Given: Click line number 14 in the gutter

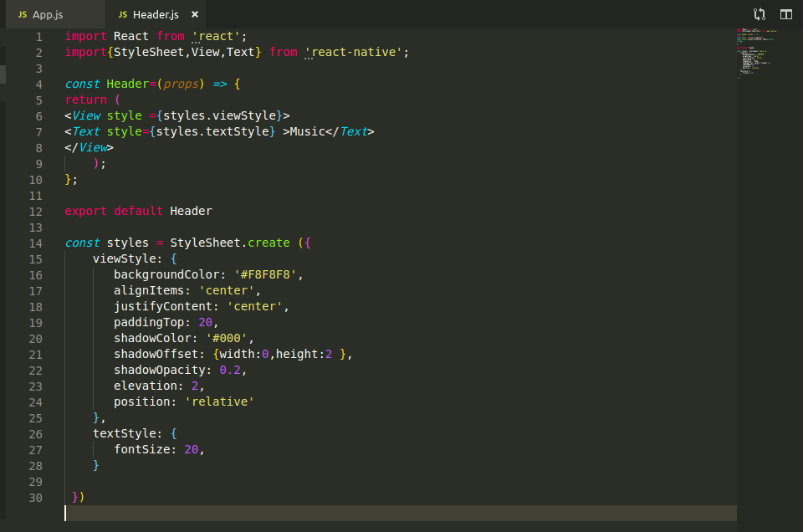Looking at the screenshot, I should pos(35,243).
